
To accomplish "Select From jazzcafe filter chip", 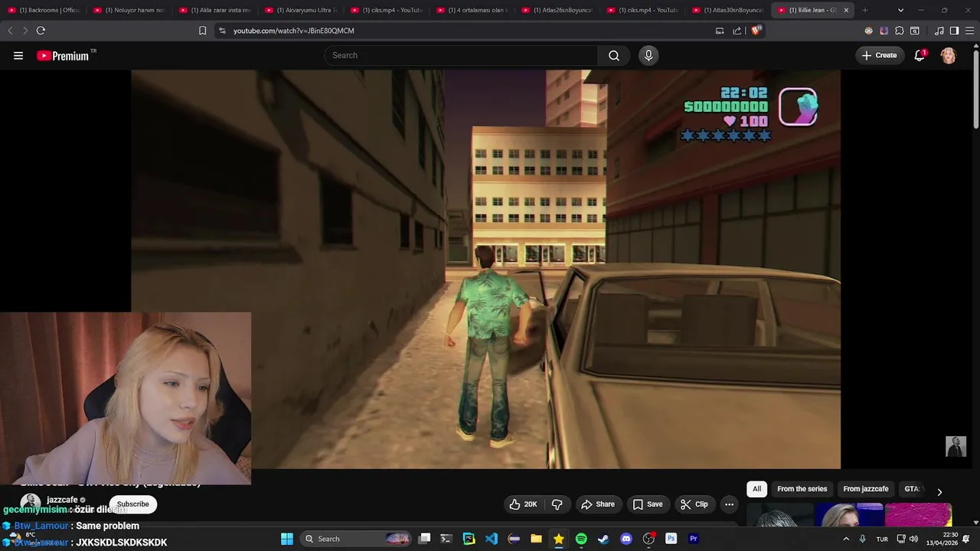I will [866, 489].
